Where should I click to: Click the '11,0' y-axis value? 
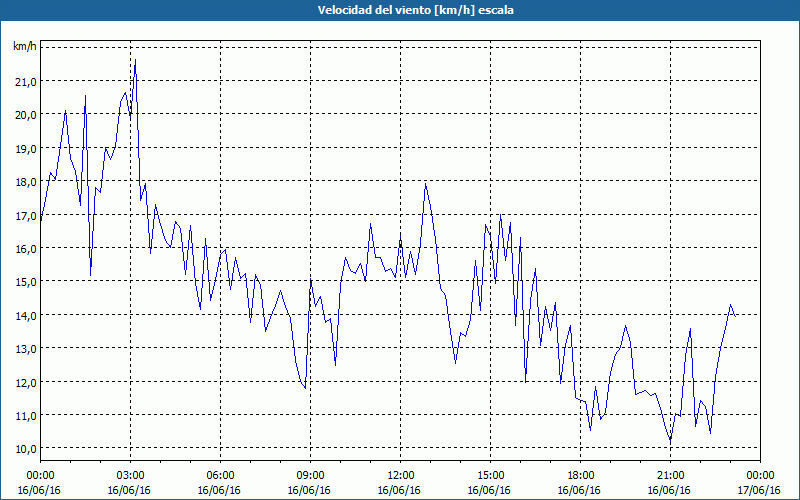tap(27, 415)
